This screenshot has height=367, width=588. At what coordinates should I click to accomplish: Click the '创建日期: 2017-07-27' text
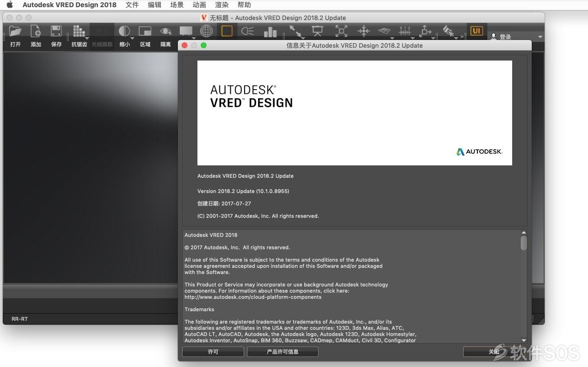(224, 204)
